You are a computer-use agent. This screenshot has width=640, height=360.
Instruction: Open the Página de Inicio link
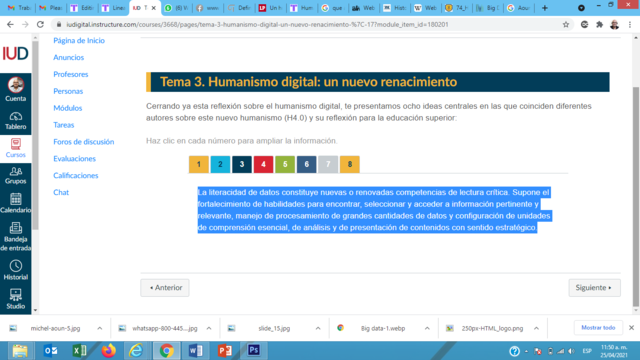click(x=79, y=40)
